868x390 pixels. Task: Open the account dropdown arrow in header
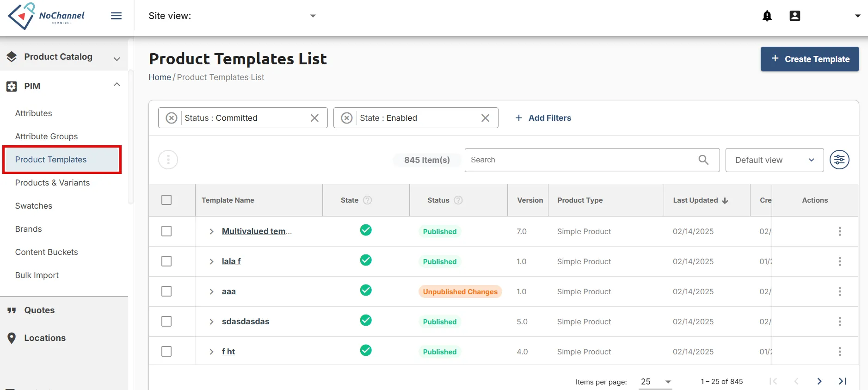tap(857, 16)
